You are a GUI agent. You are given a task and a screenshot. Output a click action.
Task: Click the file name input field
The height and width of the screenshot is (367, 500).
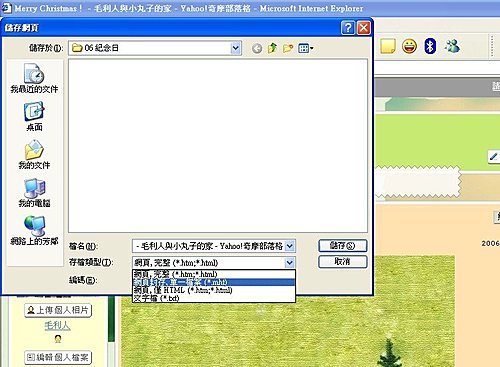pos(209,246)
